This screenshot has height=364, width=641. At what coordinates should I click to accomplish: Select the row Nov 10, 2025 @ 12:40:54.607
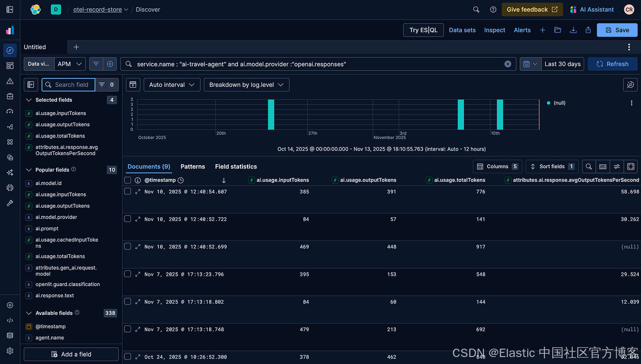tap(128, 191)
